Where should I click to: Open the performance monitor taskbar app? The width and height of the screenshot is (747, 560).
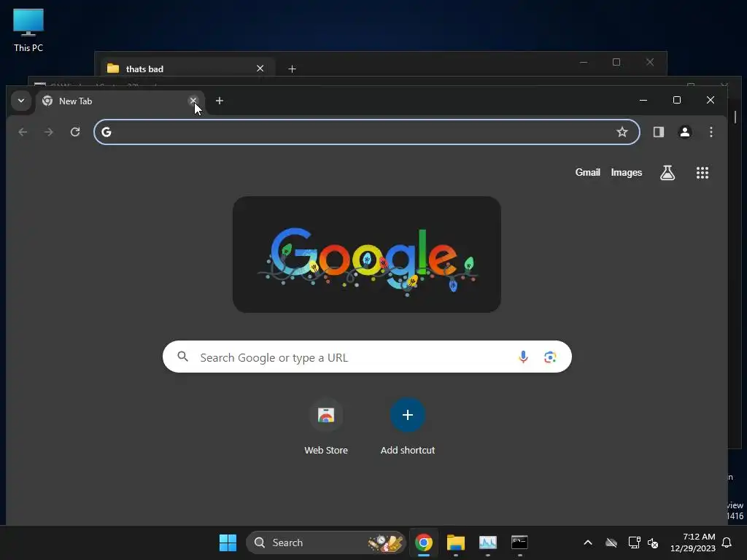(488, 542)
